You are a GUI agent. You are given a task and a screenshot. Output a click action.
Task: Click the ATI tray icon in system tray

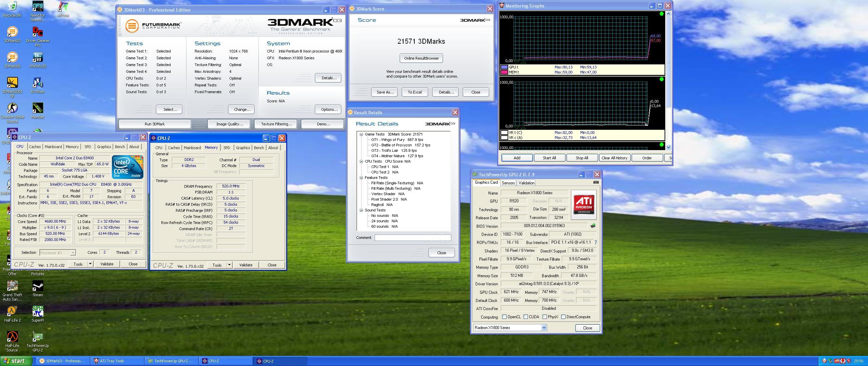(x=836, y=361)
